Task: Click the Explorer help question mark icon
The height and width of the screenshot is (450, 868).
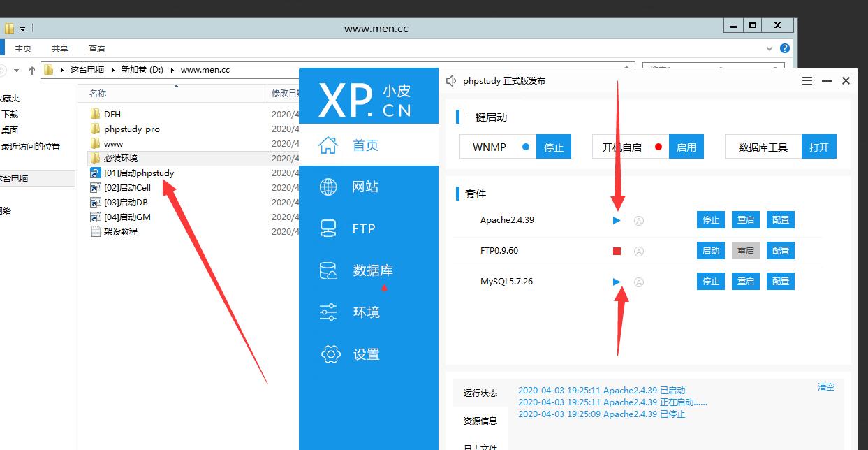Action: pos(785,48)
